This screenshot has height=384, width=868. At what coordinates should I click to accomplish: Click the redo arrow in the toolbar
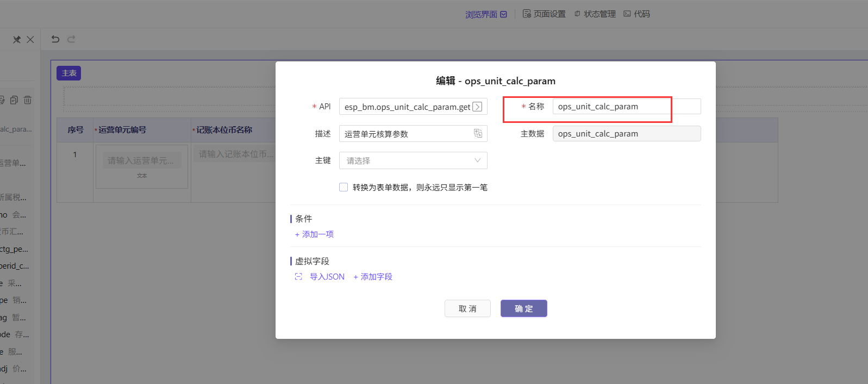pyautogui.click(x=71, y=39)
